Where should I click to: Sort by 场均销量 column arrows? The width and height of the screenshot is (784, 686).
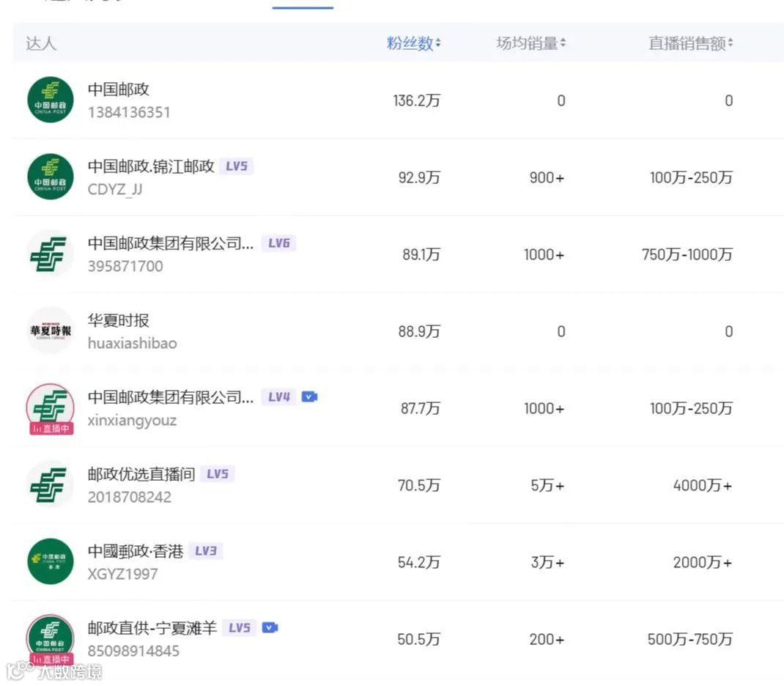(563, 43)
